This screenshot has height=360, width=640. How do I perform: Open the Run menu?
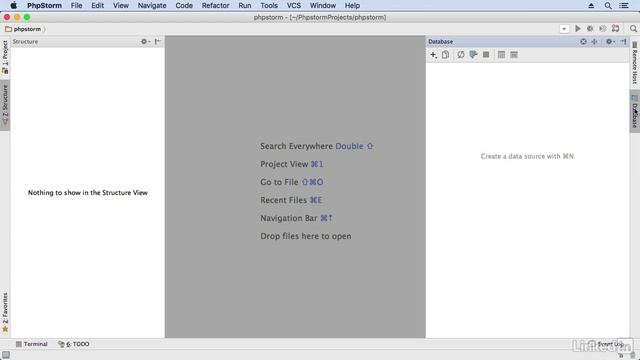(245, 5)
